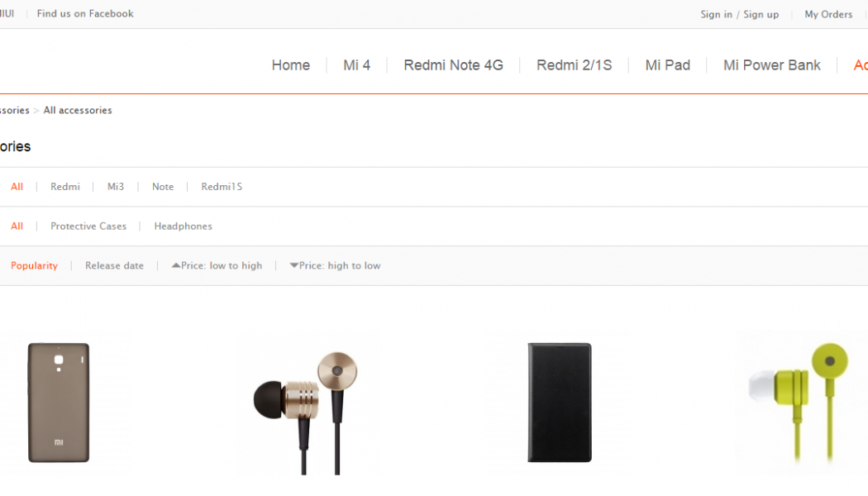Click the Sign up link
This screenshot has width=868, height=496.
[x=761, y=15]
